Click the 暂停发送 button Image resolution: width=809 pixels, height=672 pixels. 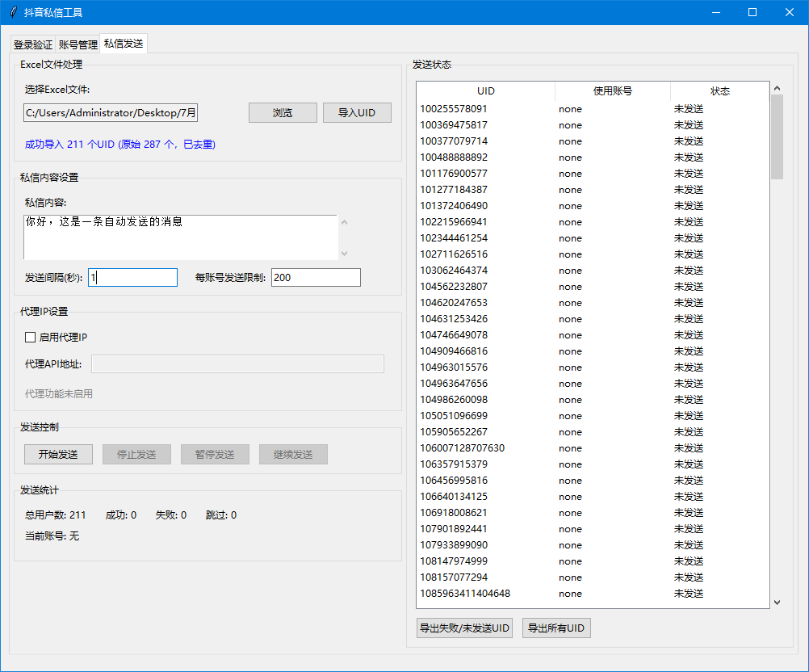215,454
